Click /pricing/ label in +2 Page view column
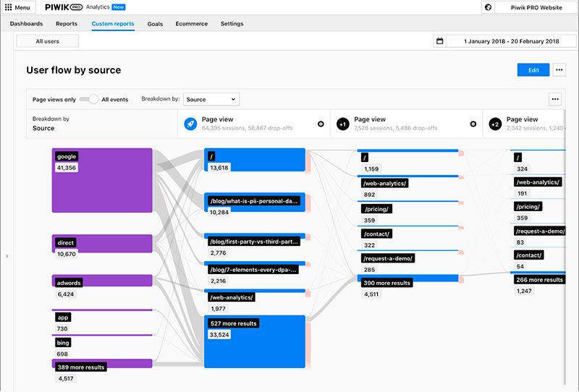579x392 pixels. [x=528, y=207]
